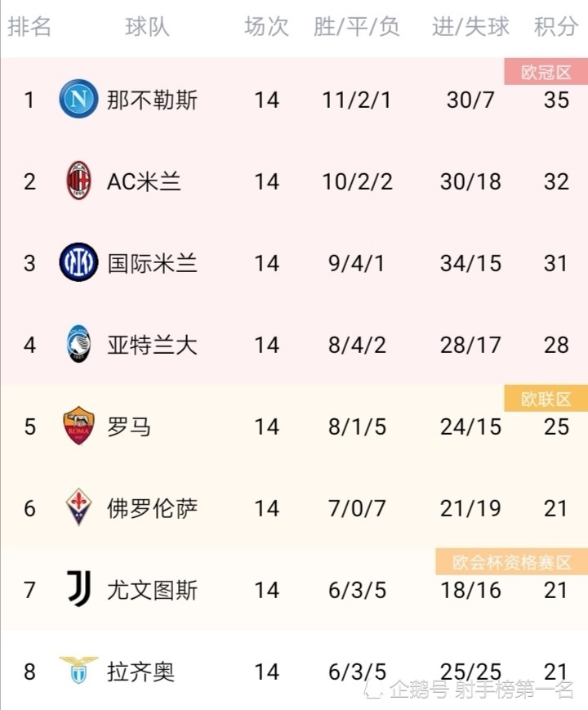
Task: Select the 胜/平/负 column header
Action: point(357,26)
